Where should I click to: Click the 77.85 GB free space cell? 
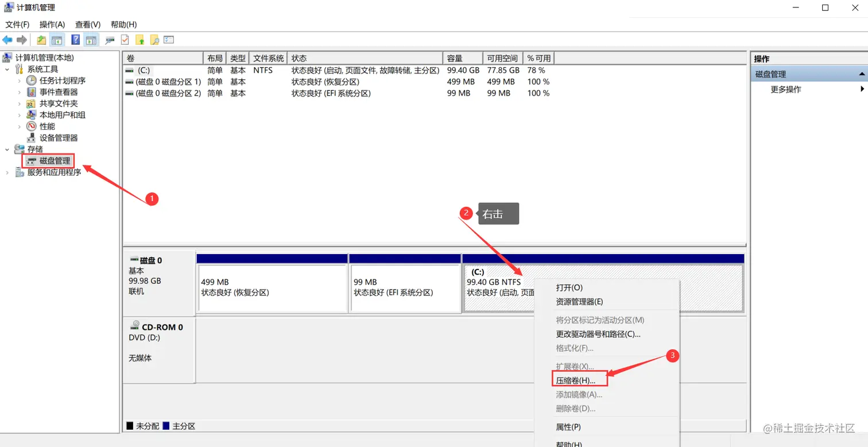click(503, 70)
